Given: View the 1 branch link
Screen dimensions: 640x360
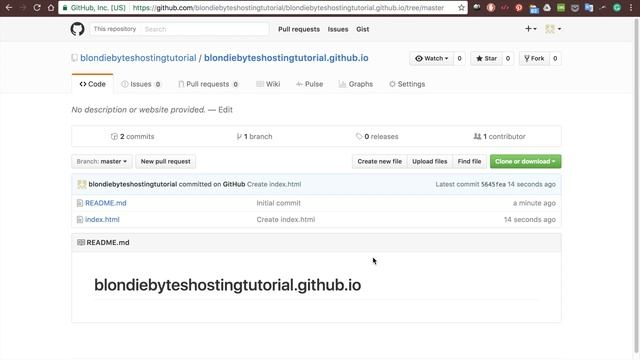Looking at the screenshot, I should point(254,136).
